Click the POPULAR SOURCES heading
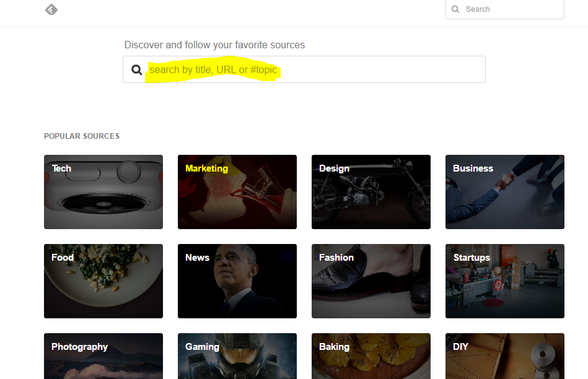 [x=82, y=136]
